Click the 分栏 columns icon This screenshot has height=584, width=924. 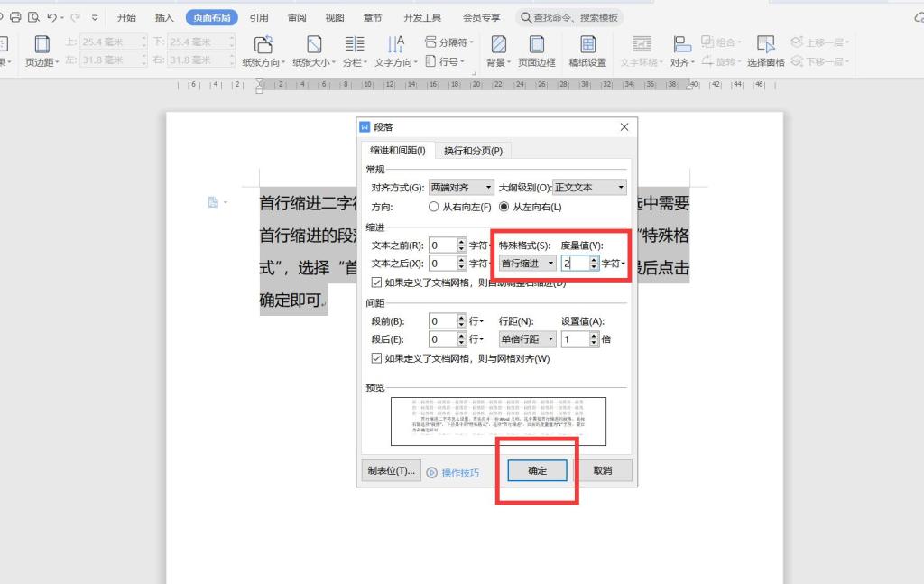pos(355,44)
